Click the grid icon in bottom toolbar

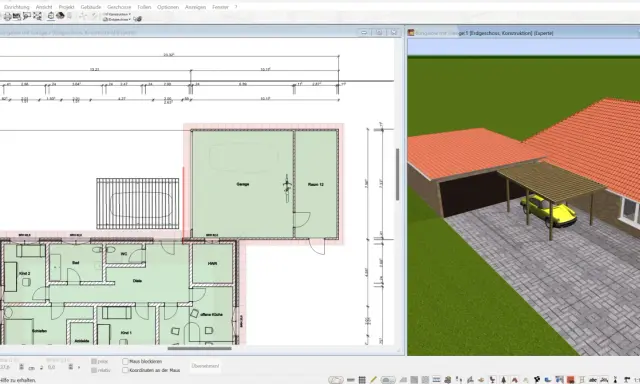tap(362, 380)
